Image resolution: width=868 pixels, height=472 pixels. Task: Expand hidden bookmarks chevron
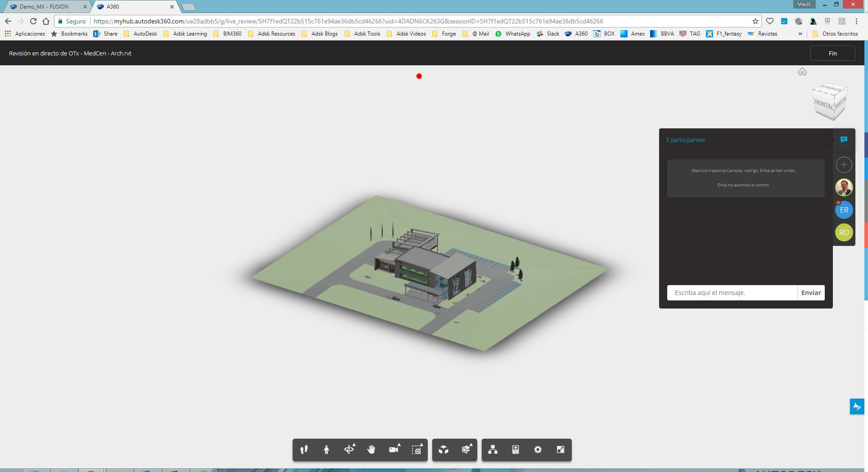click(x=800, y=34)
